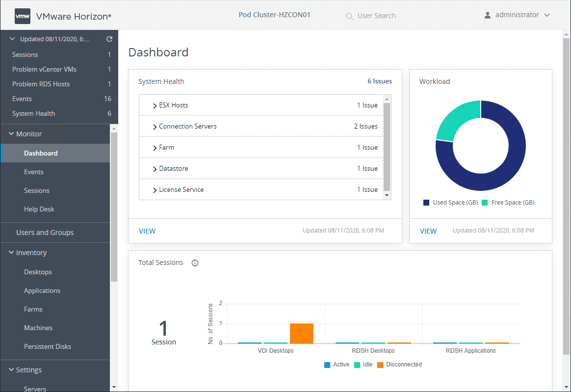Click VIEW under the System Health panel
The height and width of the screenshot is (392, 571).
point(147,231)
